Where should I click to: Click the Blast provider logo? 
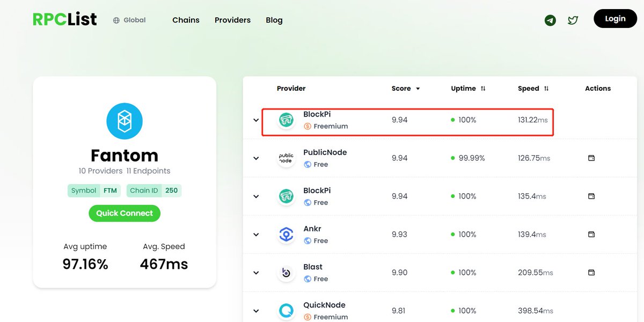[x=286, y=272]
